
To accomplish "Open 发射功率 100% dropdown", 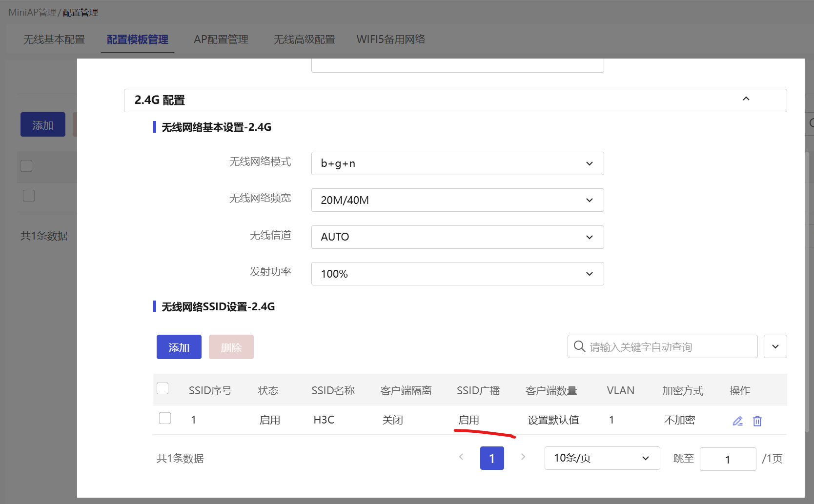I will 457,274.
